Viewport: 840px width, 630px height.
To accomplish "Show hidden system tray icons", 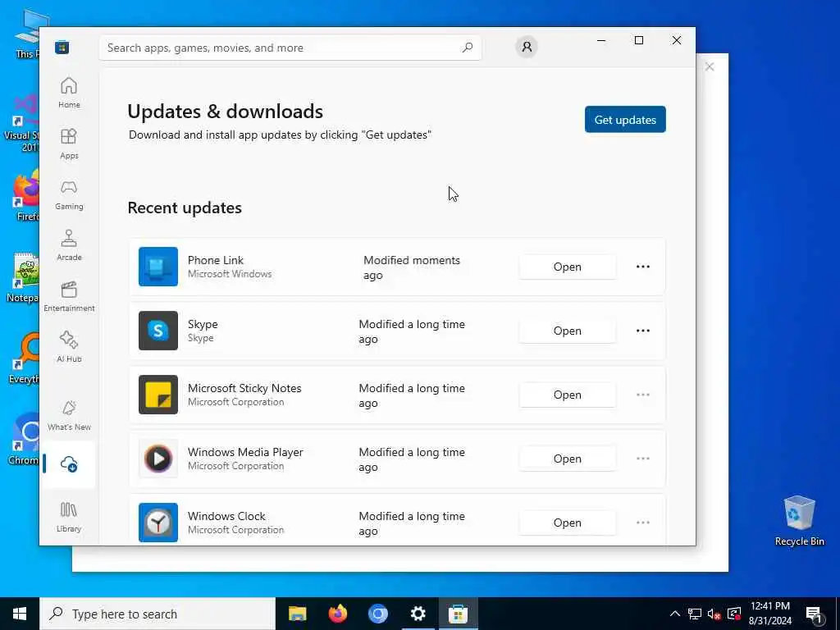I will [675, 614].
